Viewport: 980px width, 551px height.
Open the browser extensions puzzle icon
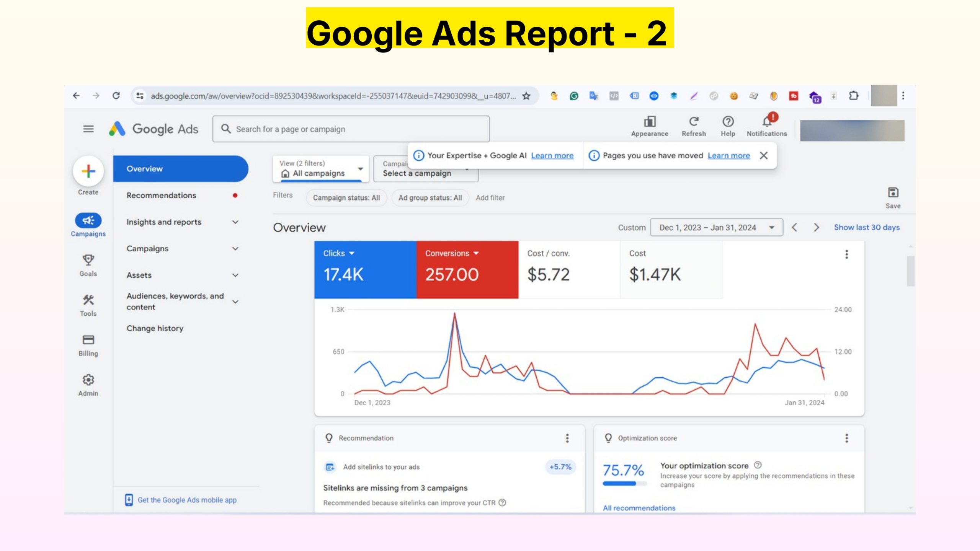click(854, 96)
